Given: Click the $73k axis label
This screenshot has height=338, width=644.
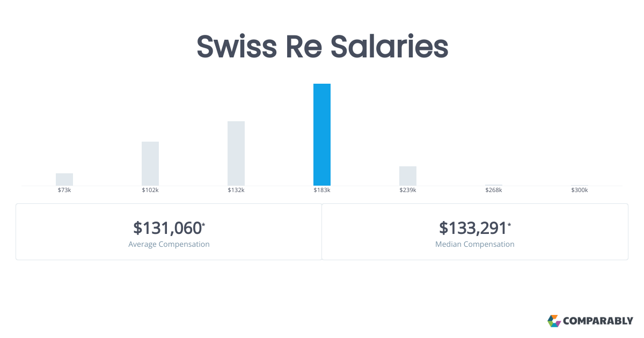Looking at the screenshot, I should point(64,190).
